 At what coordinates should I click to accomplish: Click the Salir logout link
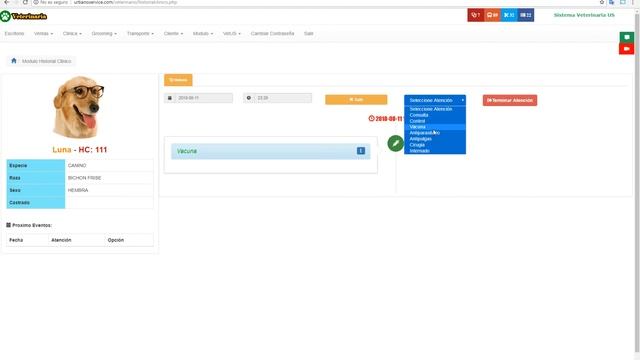309,33
